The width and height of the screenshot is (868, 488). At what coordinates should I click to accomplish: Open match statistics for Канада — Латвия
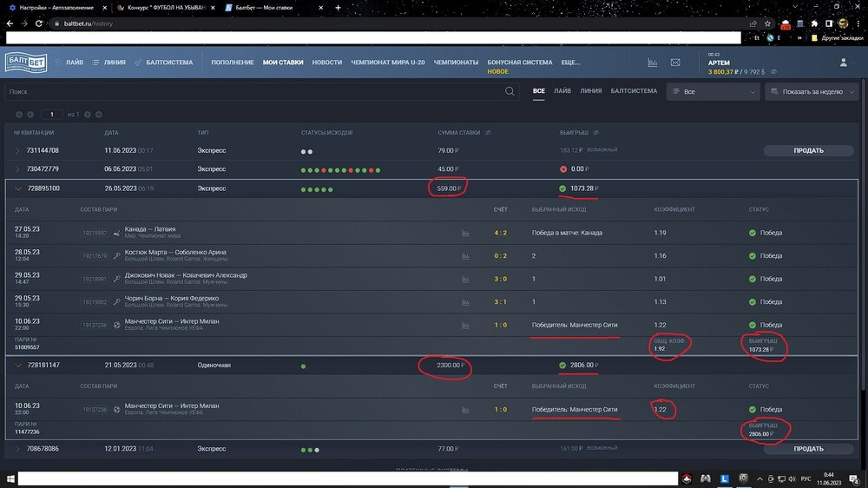465,233
